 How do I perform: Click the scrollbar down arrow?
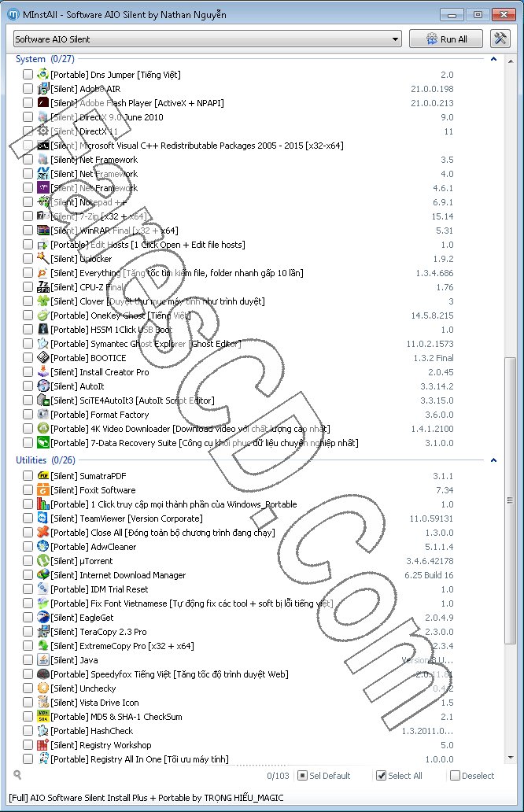[511, 758]
